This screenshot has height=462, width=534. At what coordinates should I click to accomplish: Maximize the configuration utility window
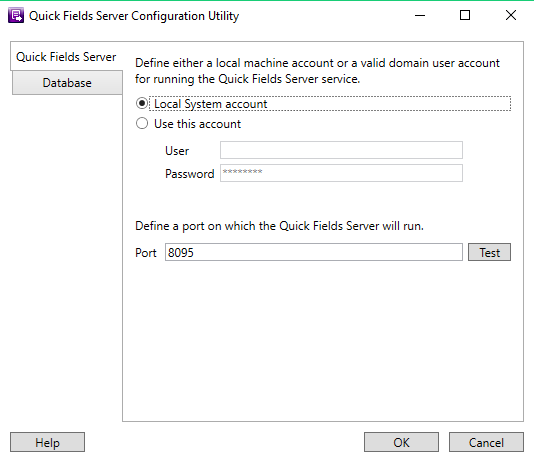point(465,15)
